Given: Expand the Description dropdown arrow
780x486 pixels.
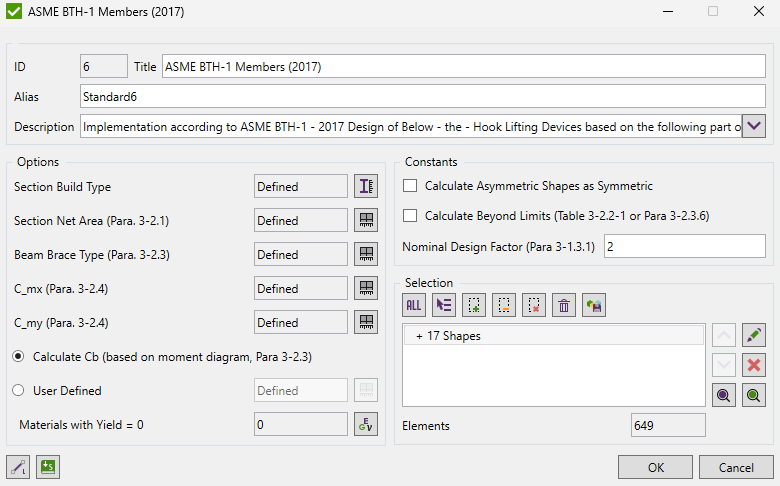Looking at the screenshot, I should pos(754,126).
